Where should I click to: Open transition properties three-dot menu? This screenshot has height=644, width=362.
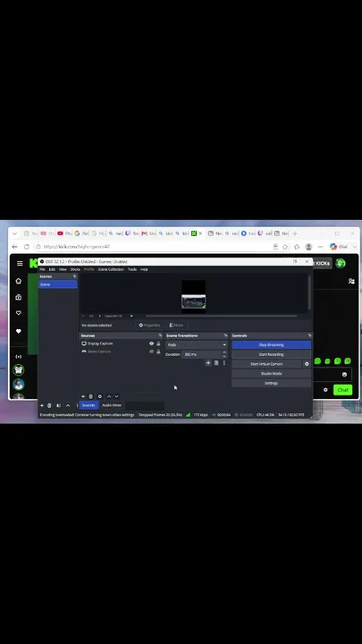(224, 362)
